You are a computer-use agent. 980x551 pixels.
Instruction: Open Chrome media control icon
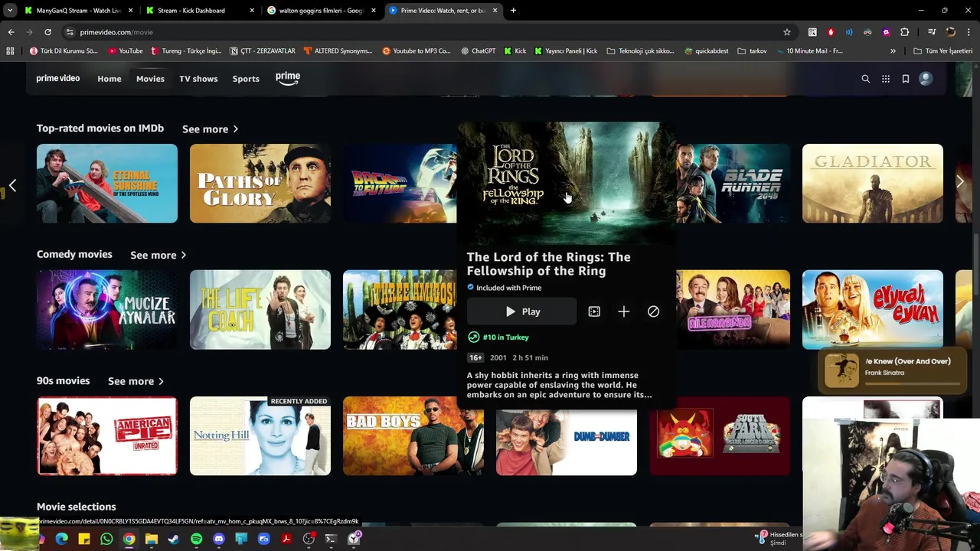click(x=932, y=32)
